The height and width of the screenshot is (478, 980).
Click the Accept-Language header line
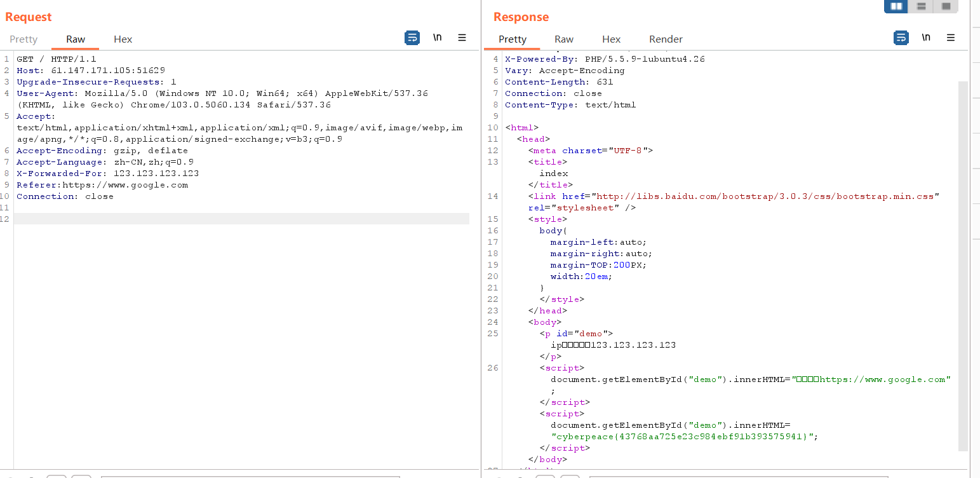tap(105, 162)
